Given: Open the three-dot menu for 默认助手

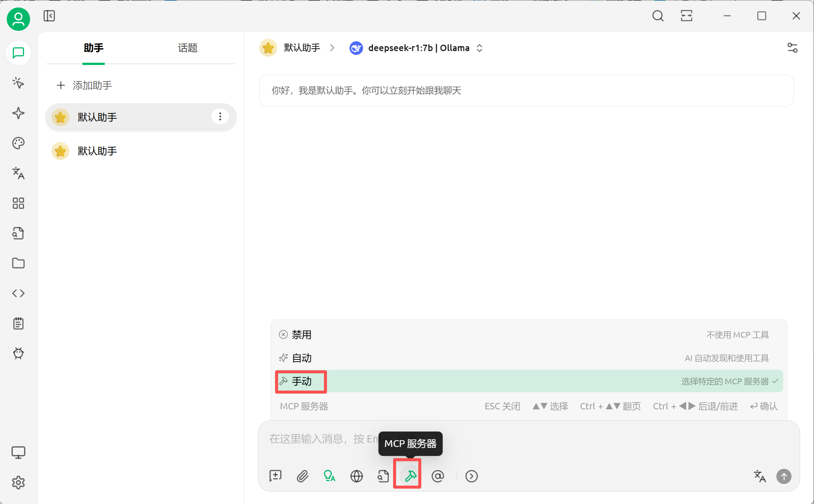Looking at the screenshot, I should (220, 117).
